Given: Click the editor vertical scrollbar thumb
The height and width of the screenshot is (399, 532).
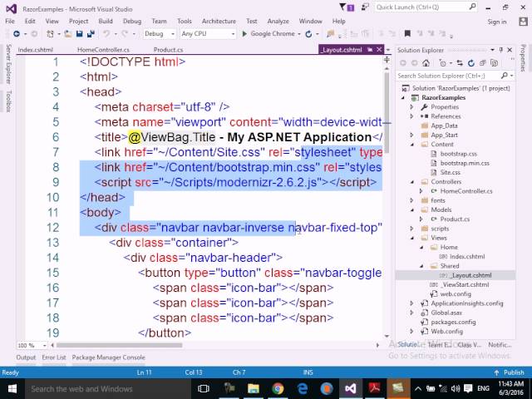Looking at the screenshot, I should pos(387,112).
